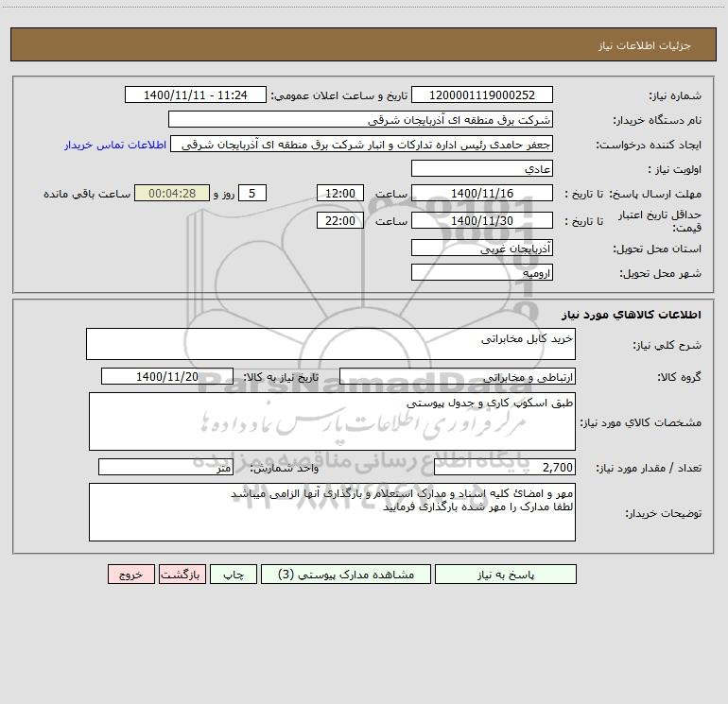Click the 'مهلت ارسال پاسخ:' label
This screenshot has width=728, height=704.
pyautogui.click(x=655, y=194)
